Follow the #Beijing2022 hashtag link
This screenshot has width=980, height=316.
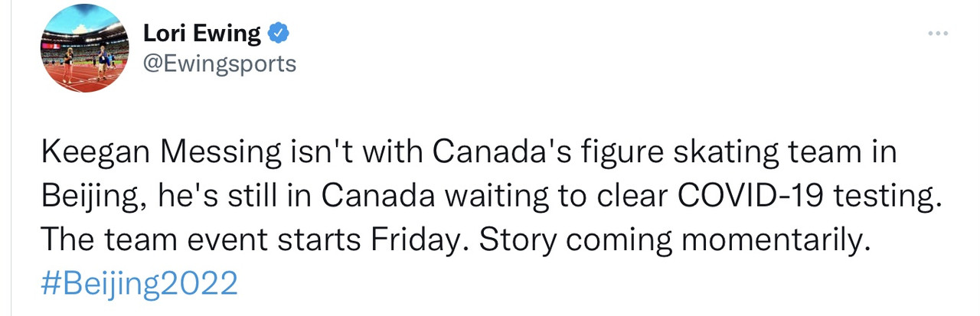[x=139, y=284]
